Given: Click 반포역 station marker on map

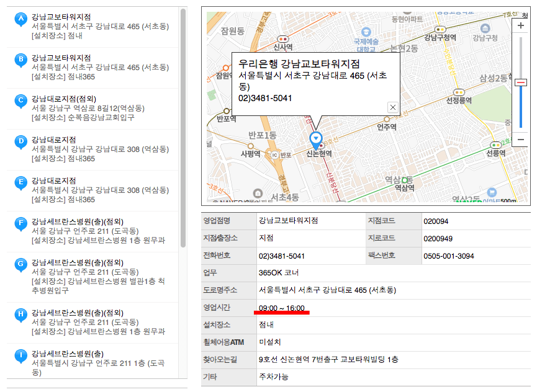Looking at the screenshot, I should coord(227,111).
